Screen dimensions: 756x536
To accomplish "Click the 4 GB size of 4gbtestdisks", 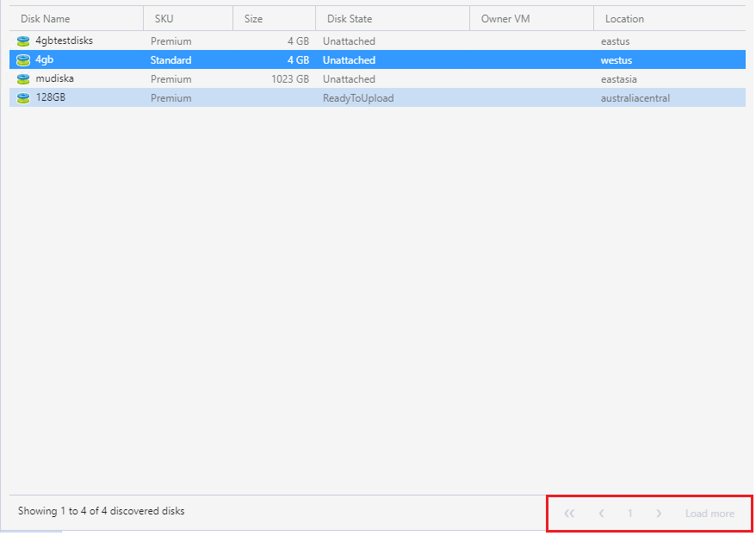I will 299,41.
